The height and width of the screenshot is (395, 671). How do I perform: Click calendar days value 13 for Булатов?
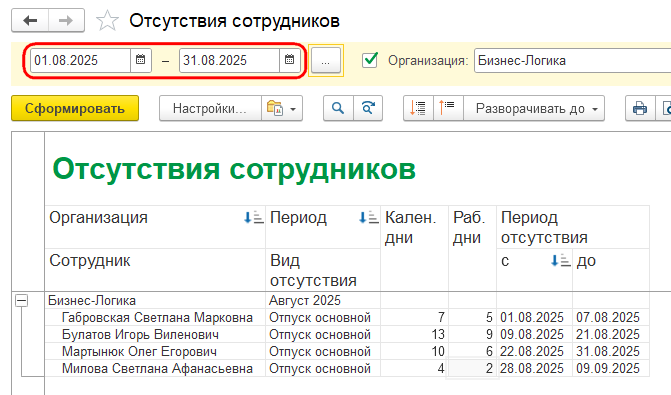point(414,334)
